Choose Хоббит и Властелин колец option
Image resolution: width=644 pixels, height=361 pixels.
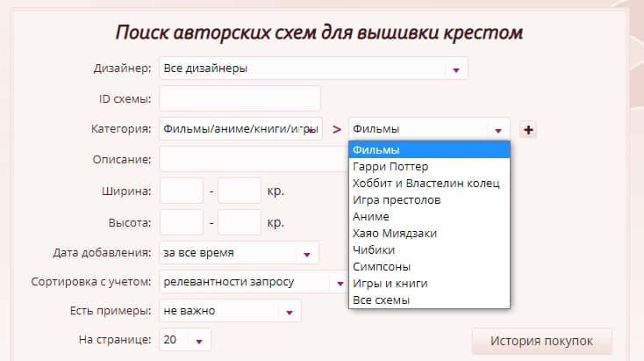click(425, 183)
